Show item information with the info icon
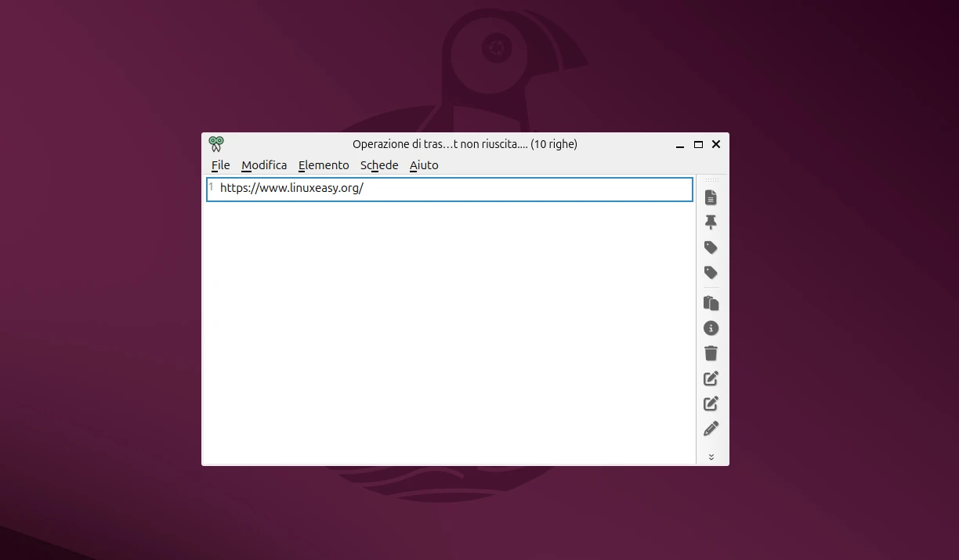Screen dimensions: 959x560 tap(711, 328)
